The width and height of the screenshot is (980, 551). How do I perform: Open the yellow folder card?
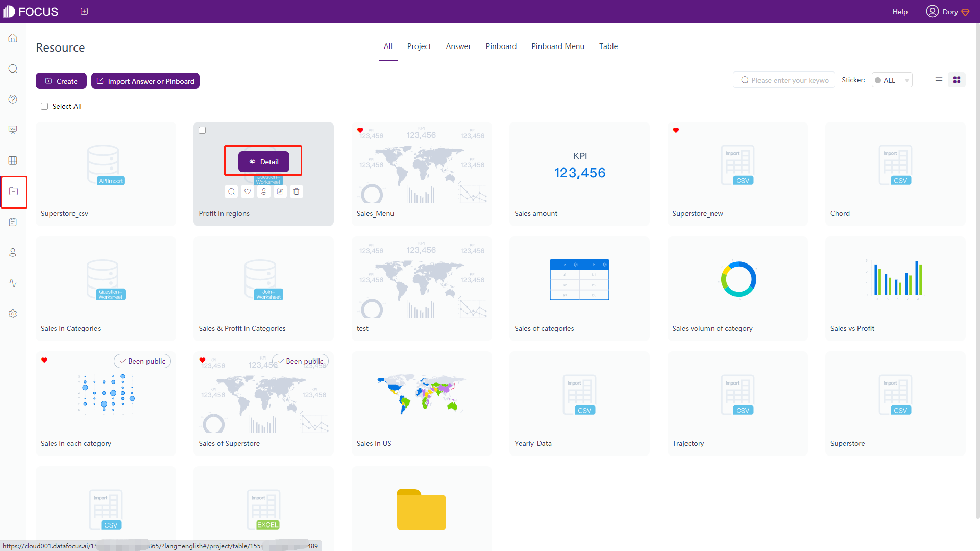(x=422, y=509)
